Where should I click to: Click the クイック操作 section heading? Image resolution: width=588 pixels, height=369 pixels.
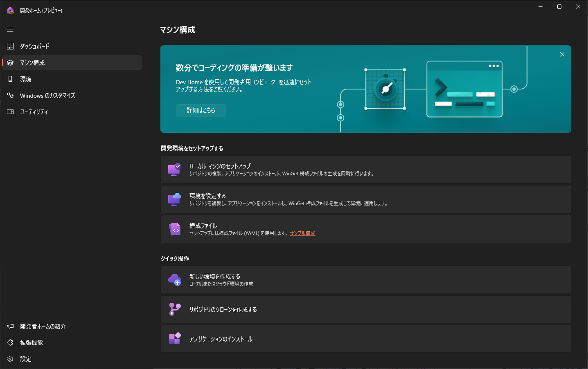pos(175,259)
